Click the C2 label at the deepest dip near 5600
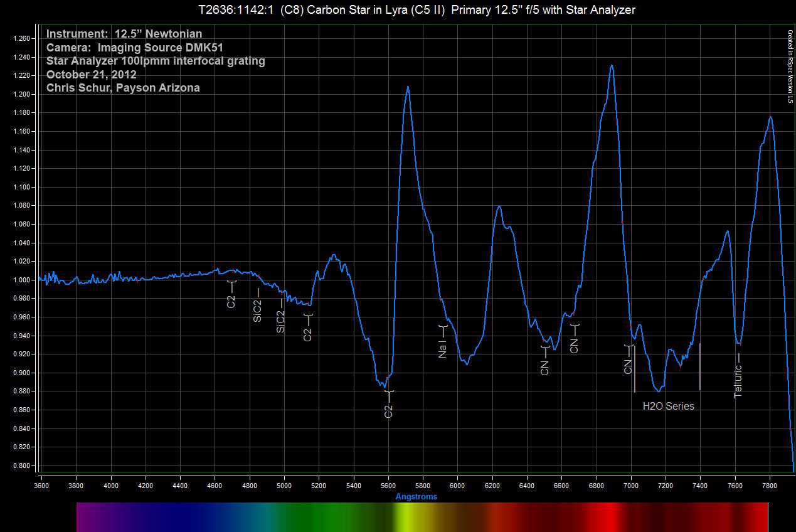Image resolution: width=796 pixels, height=532 pixels. click(x=388, y=411)
